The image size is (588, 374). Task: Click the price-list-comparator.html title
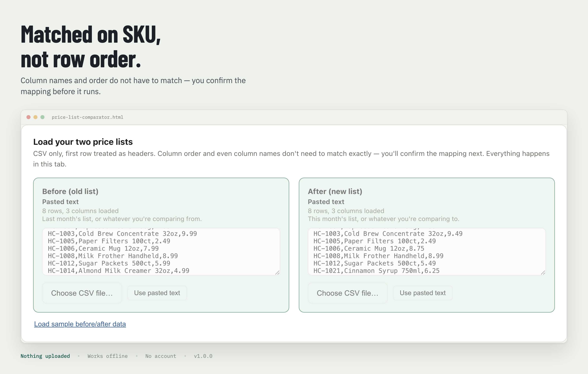coord(87,117)
